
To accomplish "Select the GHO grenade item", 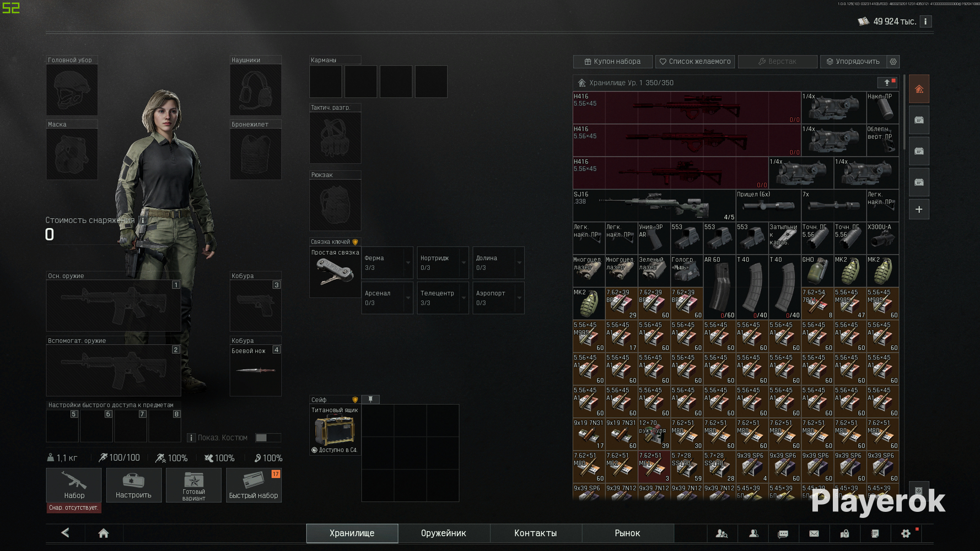I will 817,271.
